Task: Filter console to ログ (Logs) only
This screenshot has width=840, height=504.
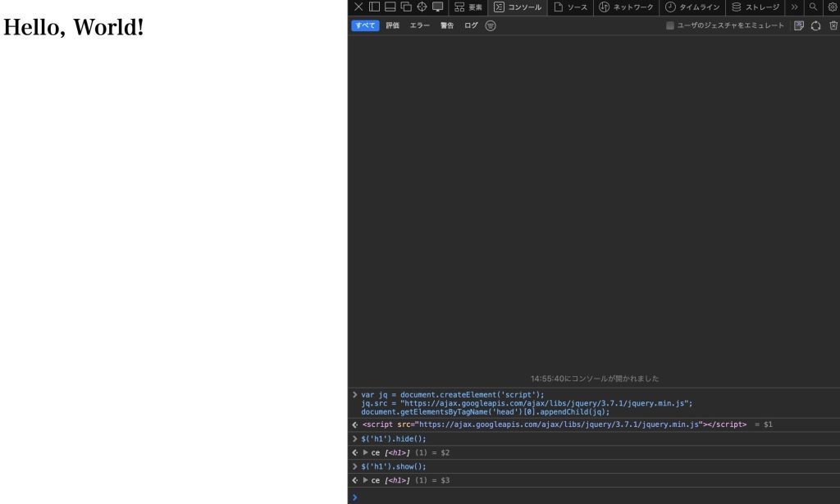Action: pyautogui.click(x=472, y=25)
